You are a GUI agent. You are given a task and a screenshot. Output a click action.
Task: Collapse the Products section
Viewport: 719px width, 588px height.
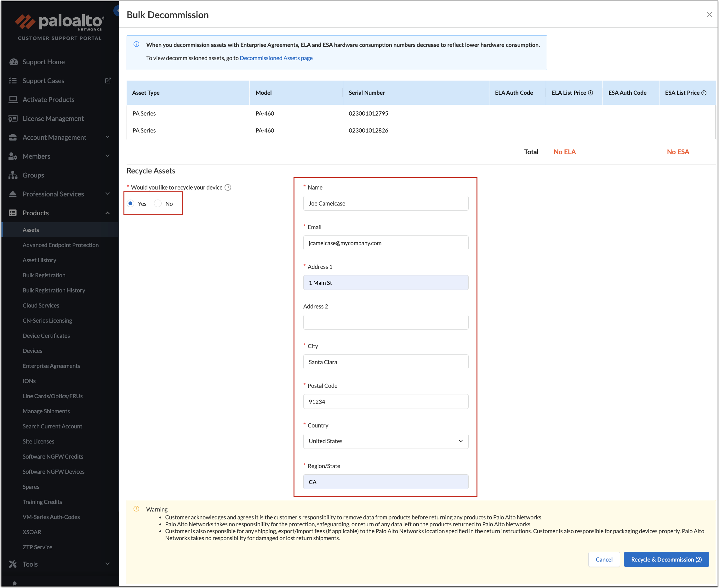pyautogui.click(x=107, y=213)
